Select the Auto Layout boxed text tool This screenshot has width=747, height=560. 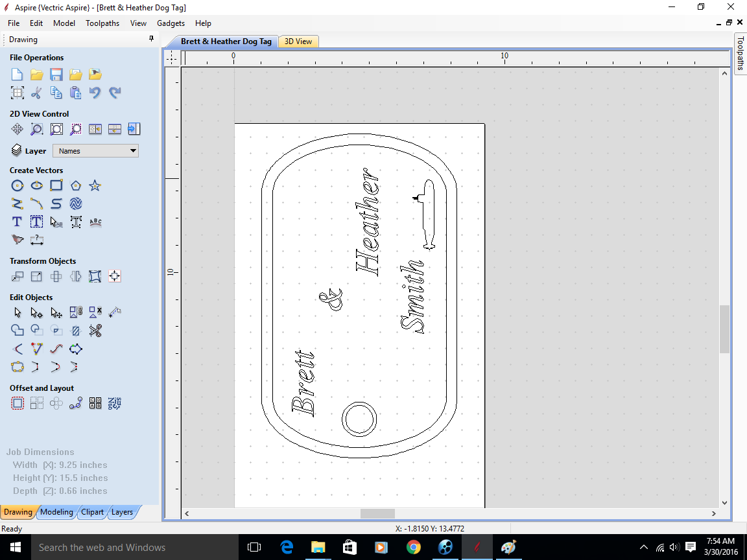pos(37,222)
